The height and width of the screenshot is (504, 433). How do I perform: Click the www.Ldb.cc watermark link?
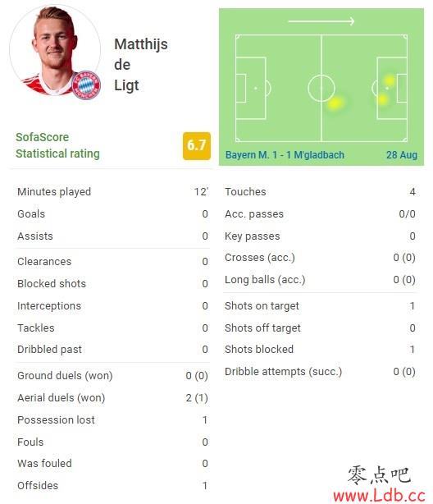coord(380,496)
